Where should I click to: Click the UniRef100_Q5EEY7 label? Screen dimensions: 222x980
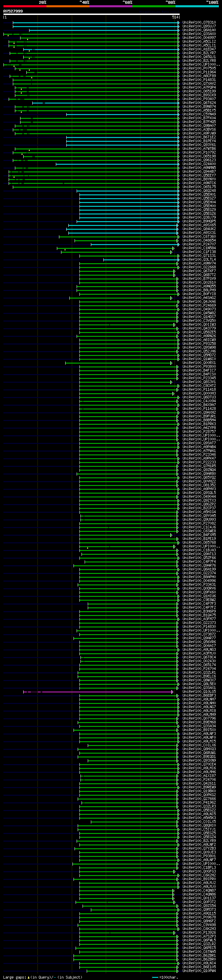pyautogui.click(x=199, y=175)
